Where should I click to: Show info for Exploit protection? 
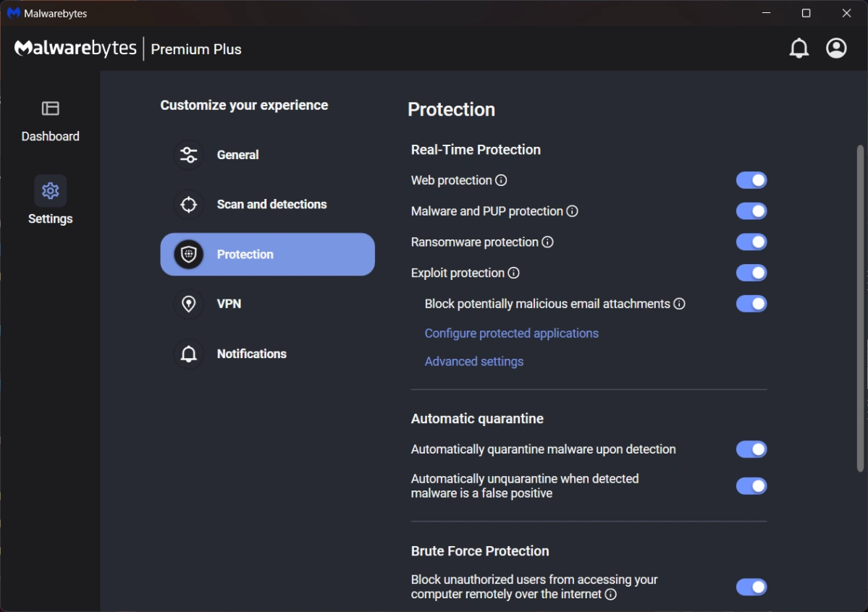(x=514, y=273)
